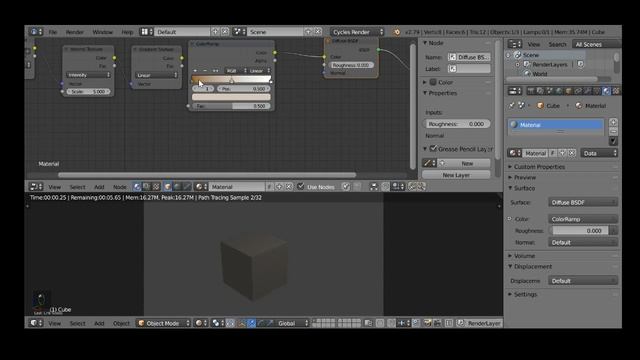Select the texture nodes tree icon

156,187
